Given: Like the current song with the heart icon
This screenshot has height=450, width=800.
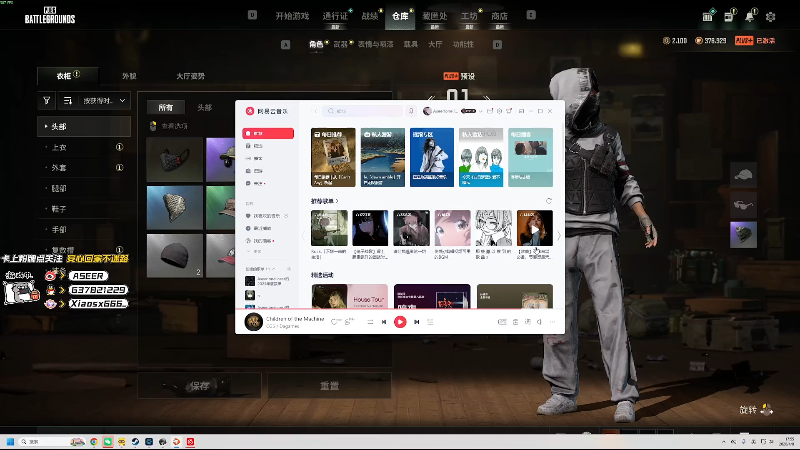Looking at the screenshot, I should point(335,322).
